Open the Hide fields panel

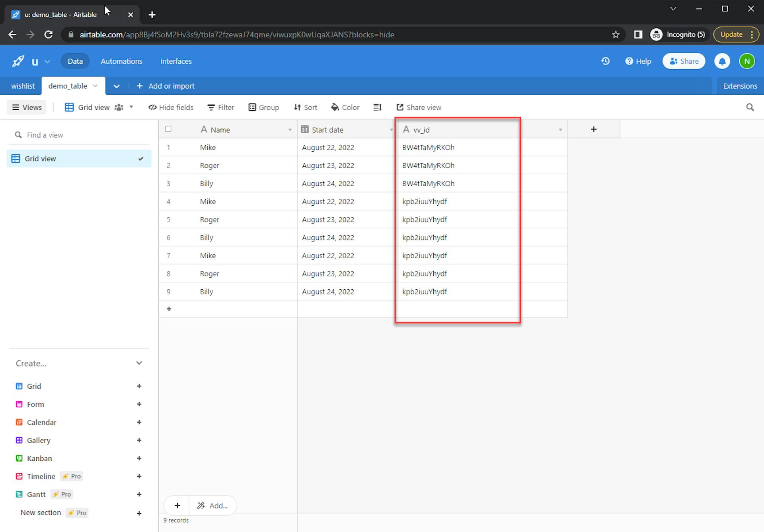171,107
